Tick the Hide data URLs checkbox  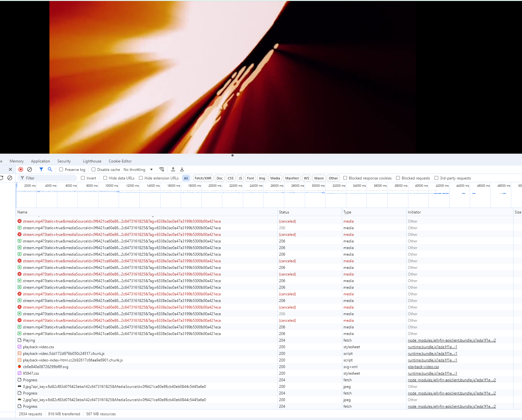(105, 178)
